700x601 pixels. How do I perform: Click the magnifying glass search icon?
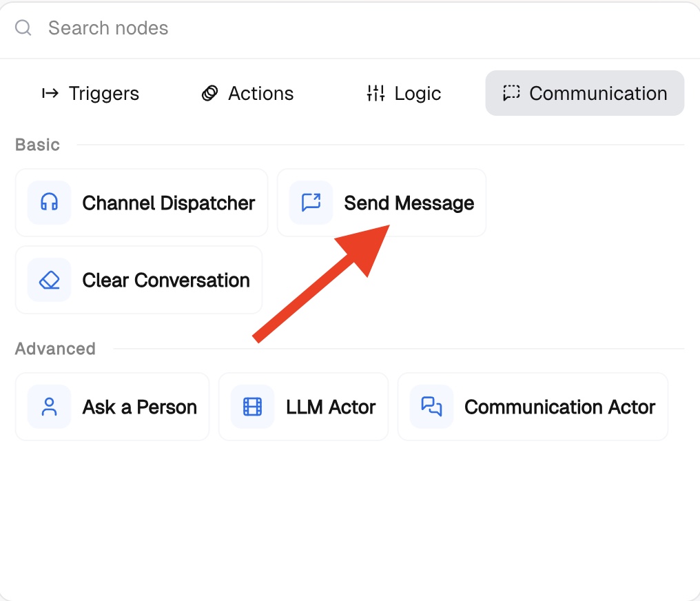pos(23,28)
